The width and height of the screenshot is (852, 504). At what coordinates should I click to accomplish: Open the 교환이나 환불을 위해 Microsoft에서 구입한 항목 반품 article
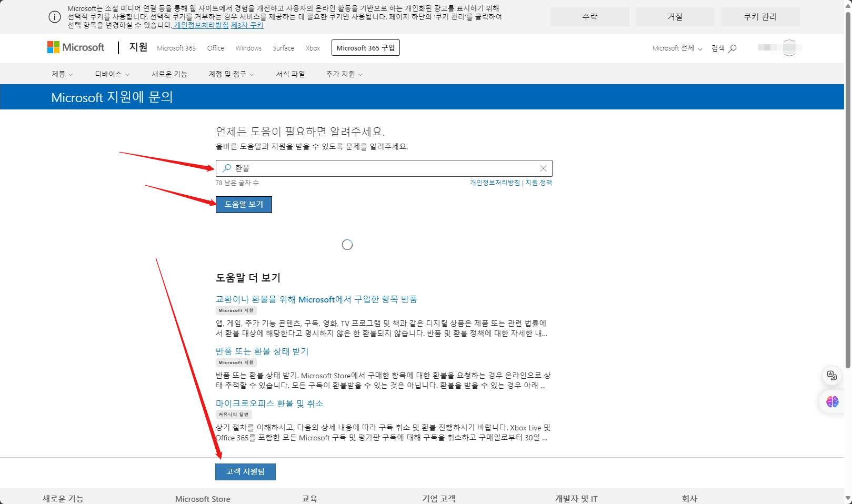(316, 299)
